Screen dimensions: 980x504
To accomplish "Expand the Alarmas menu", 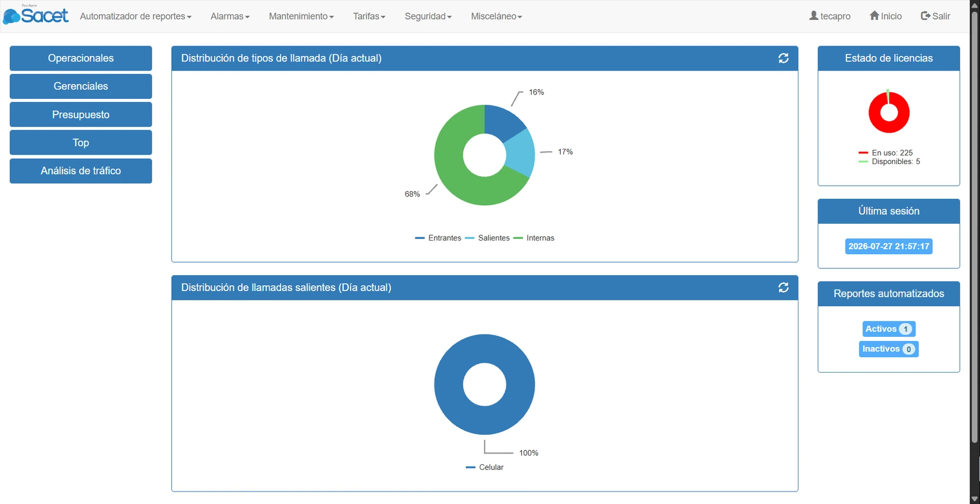I will tap(230, 16).
